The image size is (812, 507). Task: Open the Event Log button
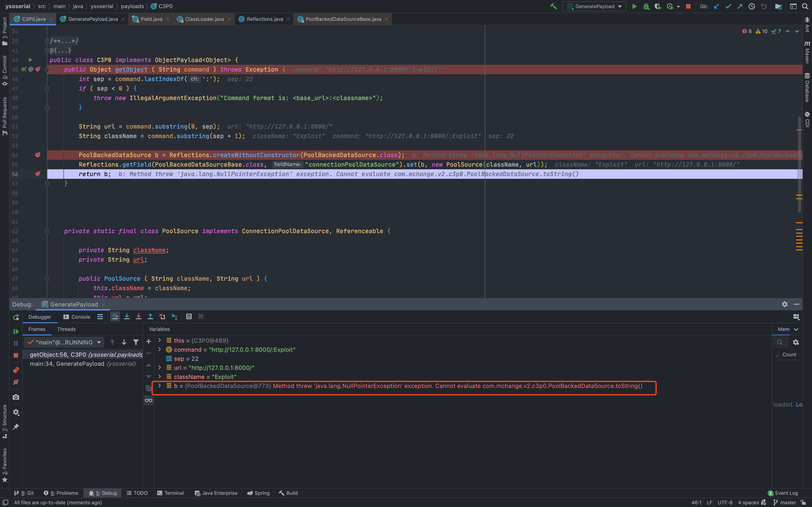click(783, 493)
